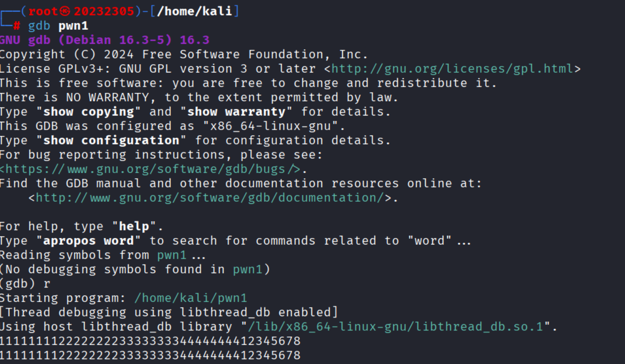The height and width of the screenshot is (364, 625).
Task: Click "20232305" hostname in the prompt
Action: point(104,12)
